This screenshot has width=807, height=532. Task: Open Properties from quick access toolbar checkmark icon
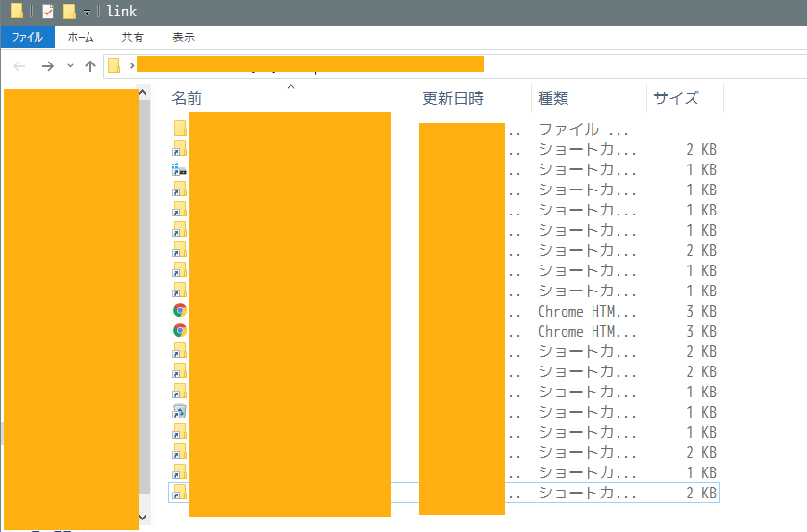click(48, 11)
